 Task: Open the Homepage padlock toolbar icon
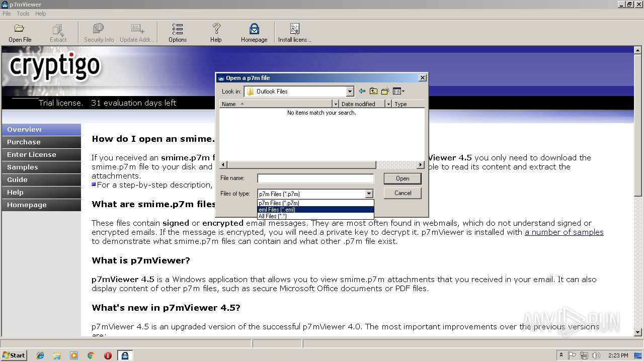pos(254,33)
